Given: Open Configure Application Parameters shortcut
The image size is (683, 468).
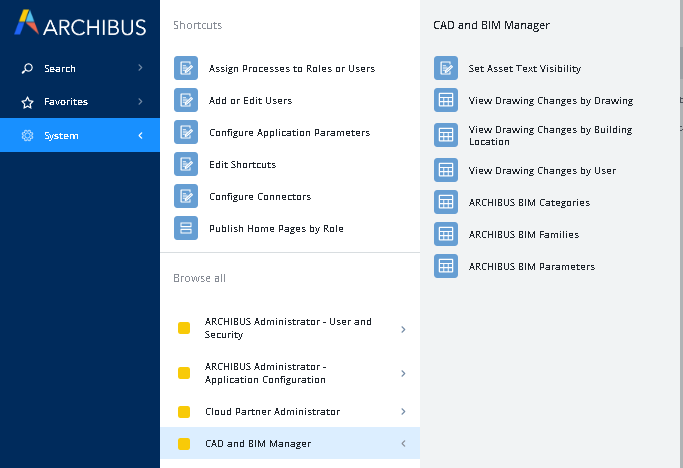Looking at the screenshot, I should tap(290, 132).
